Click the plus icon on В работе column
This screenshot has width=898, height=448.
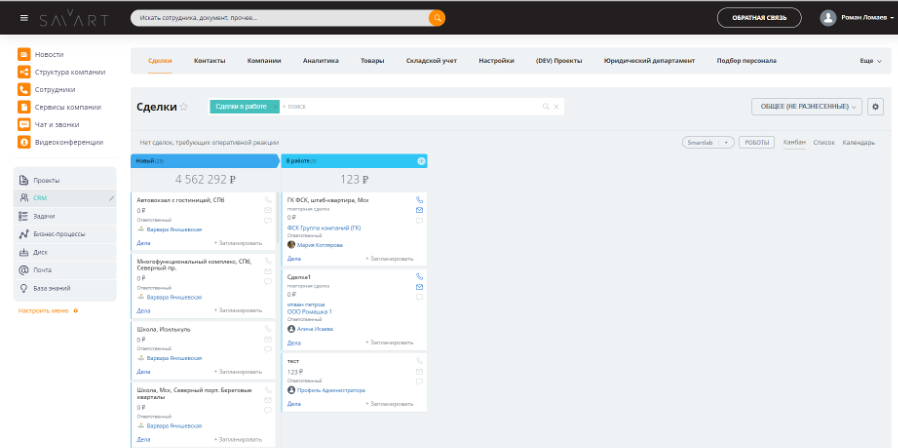tap(421, 161)
